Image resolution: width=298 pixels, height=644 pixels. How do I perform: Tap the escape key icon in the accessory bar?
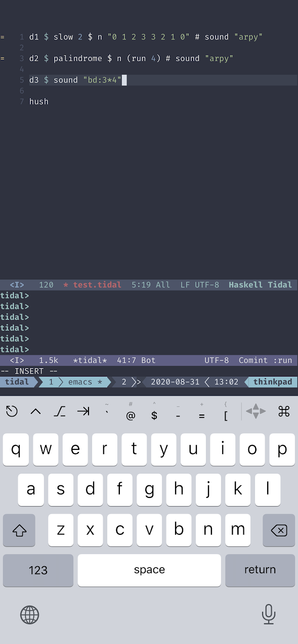pos(60,411)
